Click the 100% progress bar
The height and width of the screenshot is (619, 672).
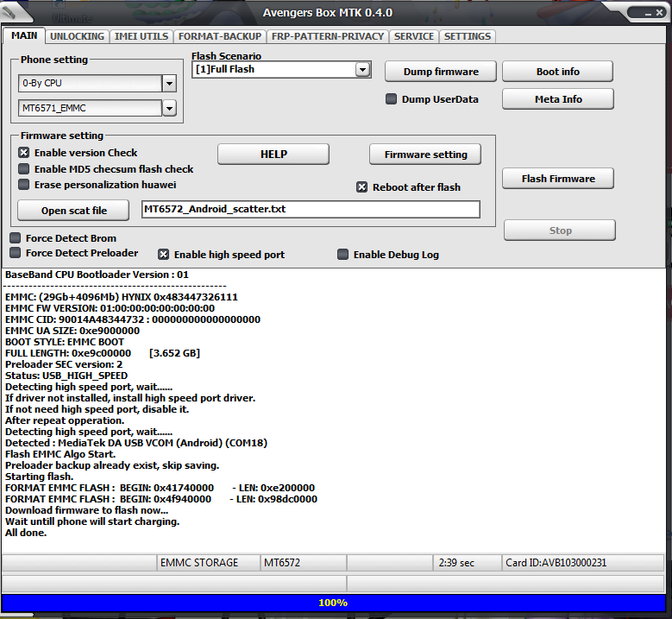tap(333, 603)
